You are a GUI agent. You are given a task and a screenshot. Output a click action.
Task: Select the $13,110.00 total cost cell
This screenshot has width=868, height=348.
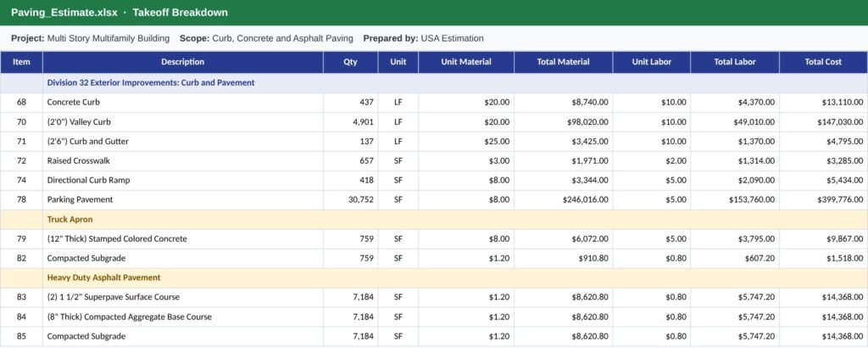coord(823,103)
